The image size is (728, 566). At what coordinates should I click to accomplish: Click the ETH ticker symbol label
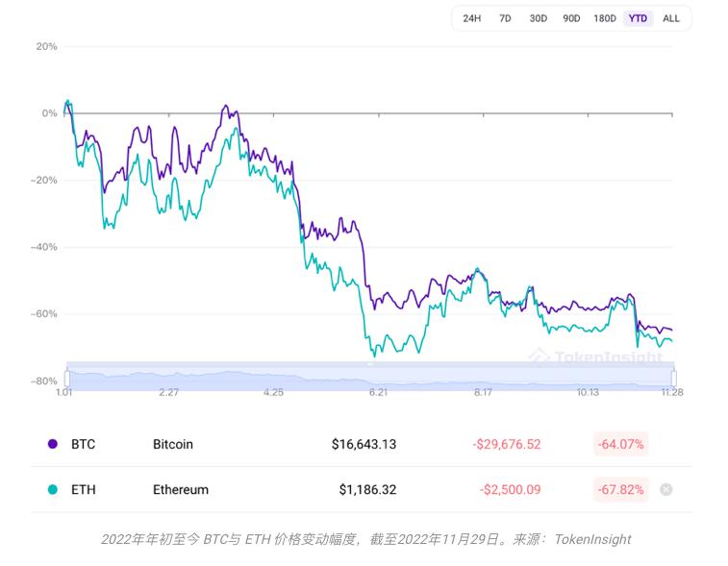(x=84, y=489)
